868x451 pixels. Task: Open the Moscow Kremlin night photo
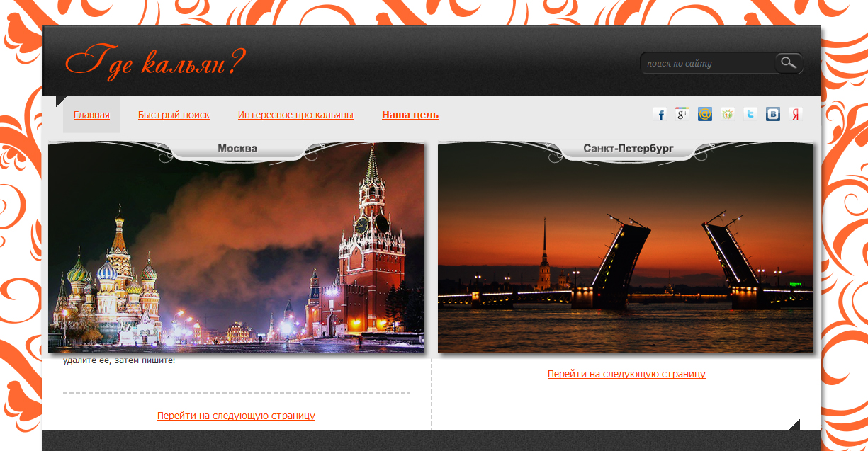tap(236, 248)
